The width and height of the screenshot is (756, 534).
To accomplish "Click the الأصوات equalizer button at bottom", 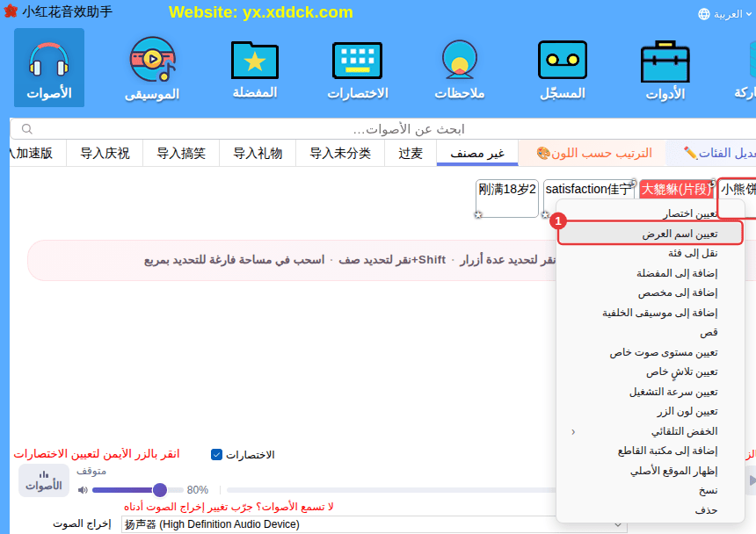I will coord(44,480).
